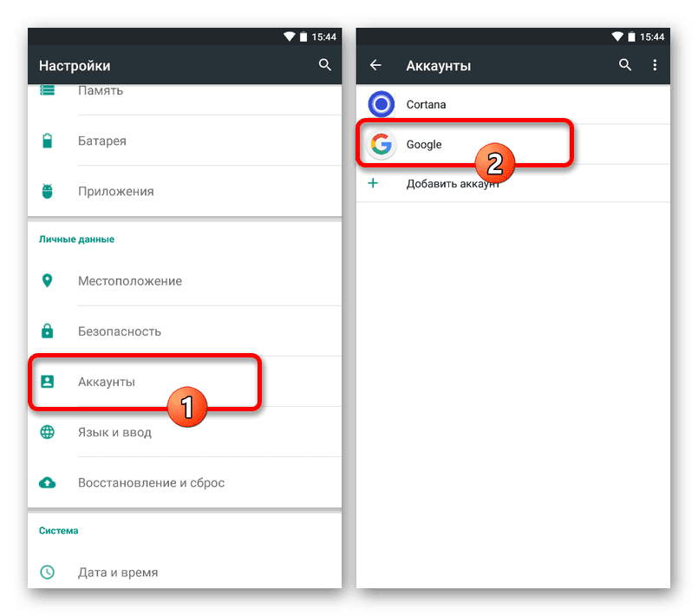Go back using the arrow in Аккаунты
Image resolution: width=698 pixels, height=616 pixels.
click(x=375, y=65)
